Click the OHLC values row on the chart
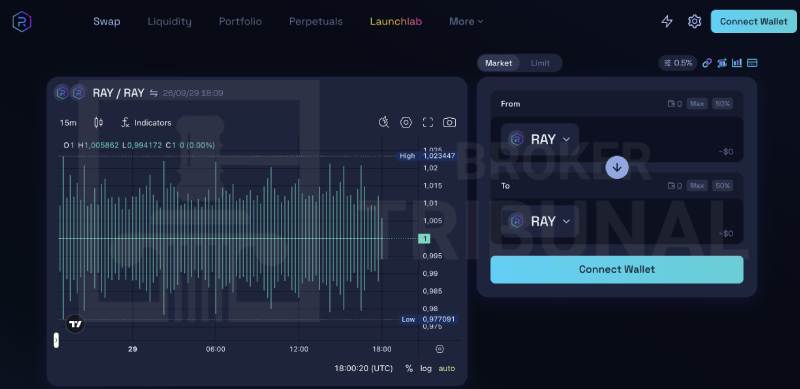 click(x=139, y=145)
